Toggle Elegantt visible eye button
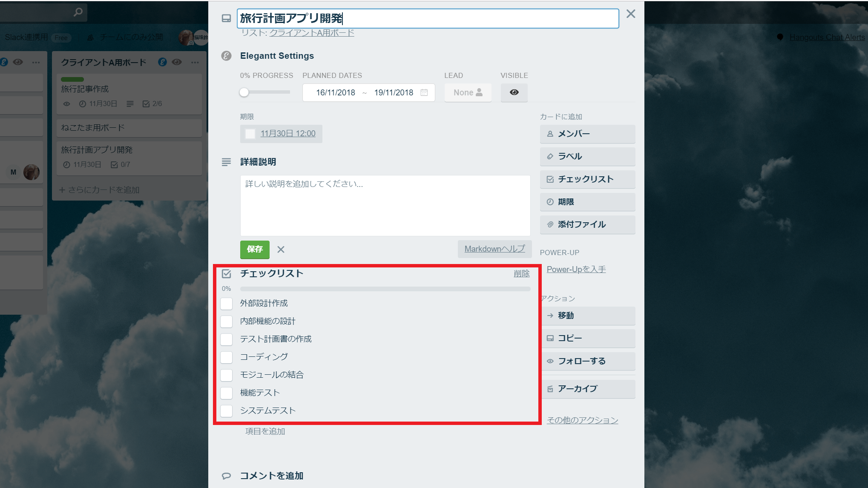 (x=514, y=92)
